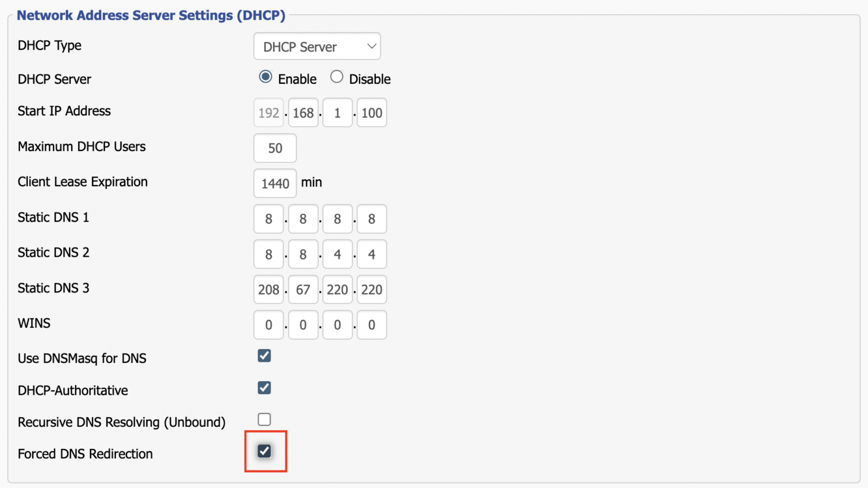The height and width of the screenshot is (488, 868).
Task: Click Start IP Address last octet field
Action: pyautogui.click(x=371, y=113)
